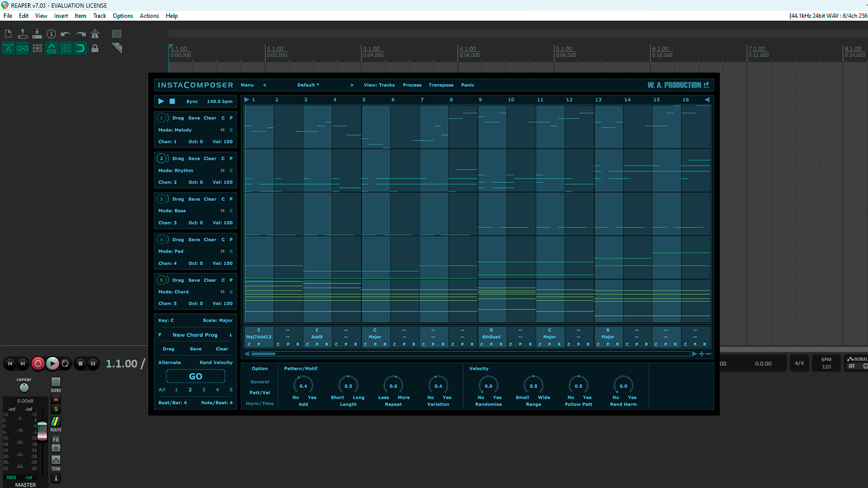This screenshot has width=868, height=488.
Task: Open Mode: Chord selector on track 5
Action: coord(173,292)
